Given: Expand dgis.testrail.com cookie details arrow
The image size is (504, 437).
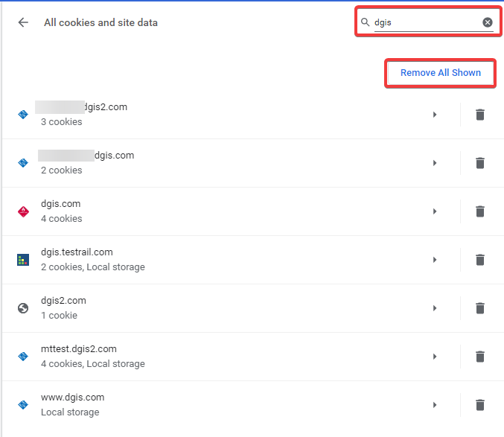Looking at the screenshot, I should [435, 260].
